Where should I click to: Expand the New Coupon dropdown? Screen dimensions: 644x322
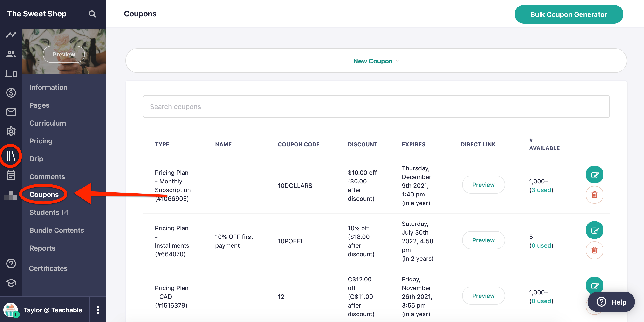[376, 61]
